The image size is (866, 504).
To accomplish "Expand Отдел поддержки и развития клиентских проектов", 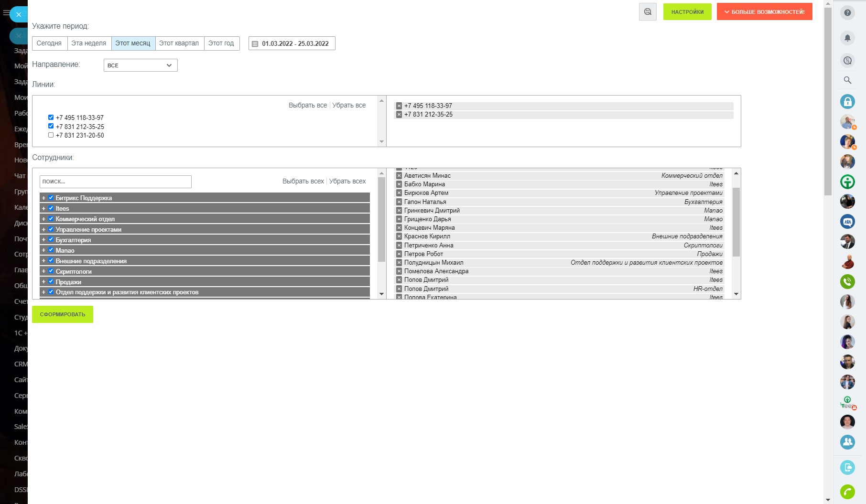I will pyautogui.click(x=43, y=292).
